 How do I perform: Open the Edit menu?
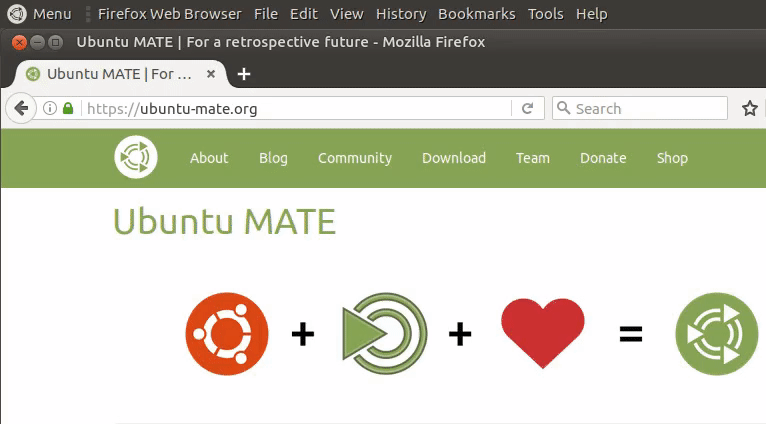click(x=304, y=14)
